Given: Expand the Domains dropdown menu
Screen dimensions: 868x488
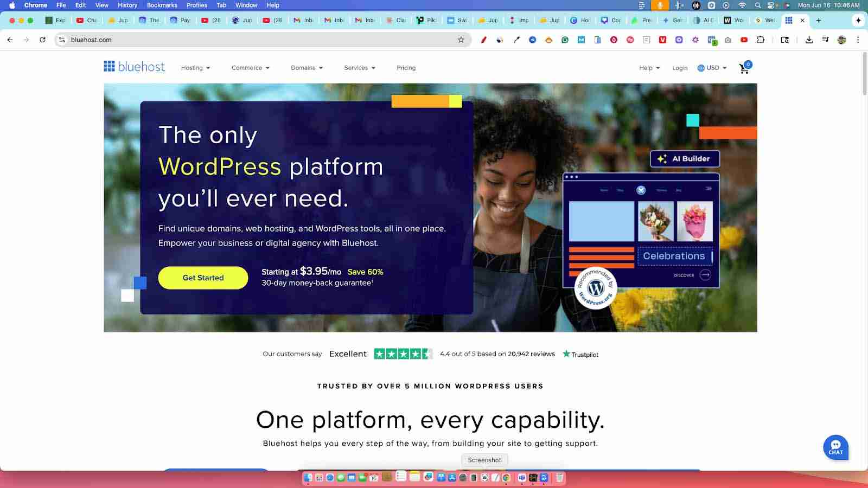Looking at the screenshot, I should click(307, 68).
